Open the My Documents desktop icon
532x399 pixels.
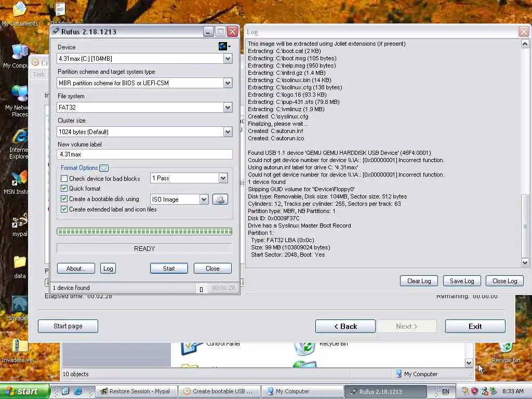click(20, 14)
